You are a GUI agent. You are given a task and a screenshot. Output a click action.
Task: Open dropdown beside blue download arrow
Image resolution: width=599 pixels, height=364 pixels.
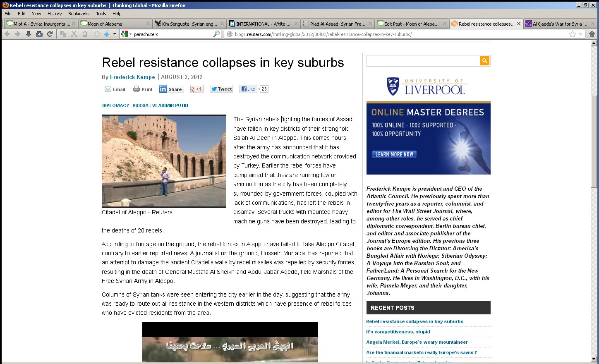115,34
